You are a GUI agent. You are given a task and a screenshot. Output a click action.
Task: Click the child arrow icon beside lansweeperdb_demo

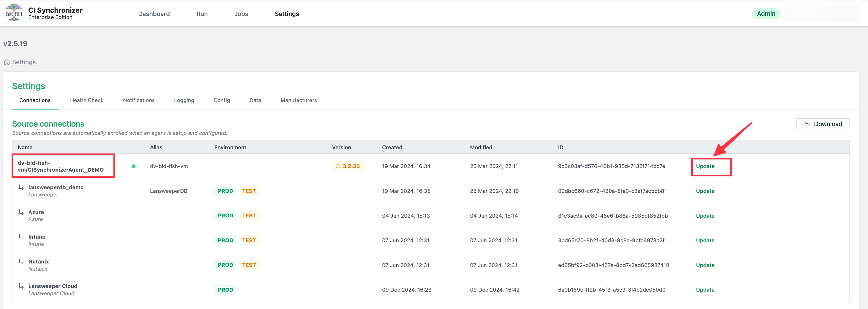pos(21,188)
